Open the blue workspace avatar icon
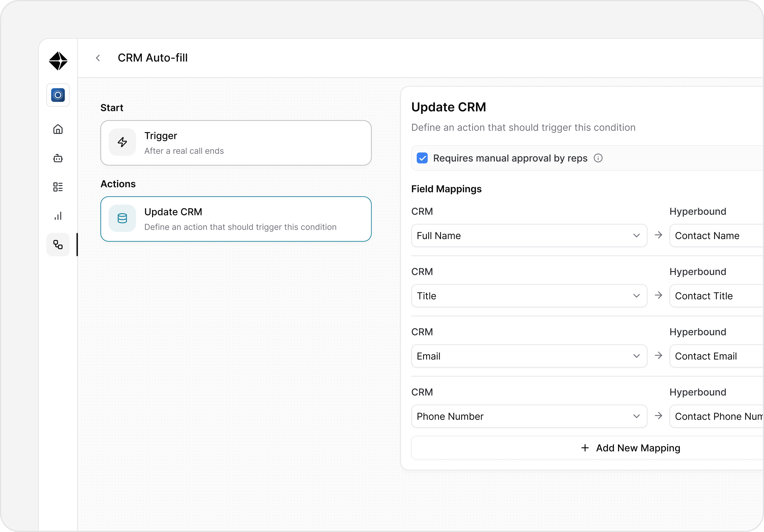The height and width of the screenshot is (532, 764). coord(58,95)
